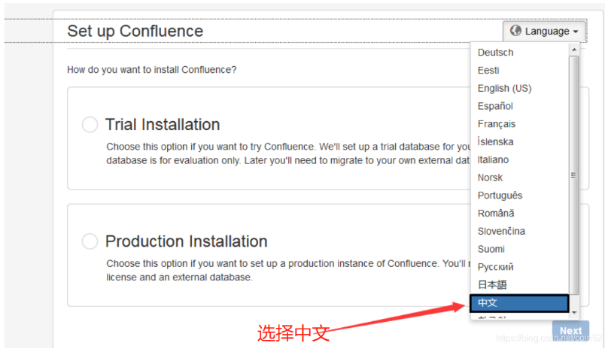Click the 'How do you want to install Confluence?' text
This screenshot has width=605, height=364.
pyautogui.click(x=152, y=70)
